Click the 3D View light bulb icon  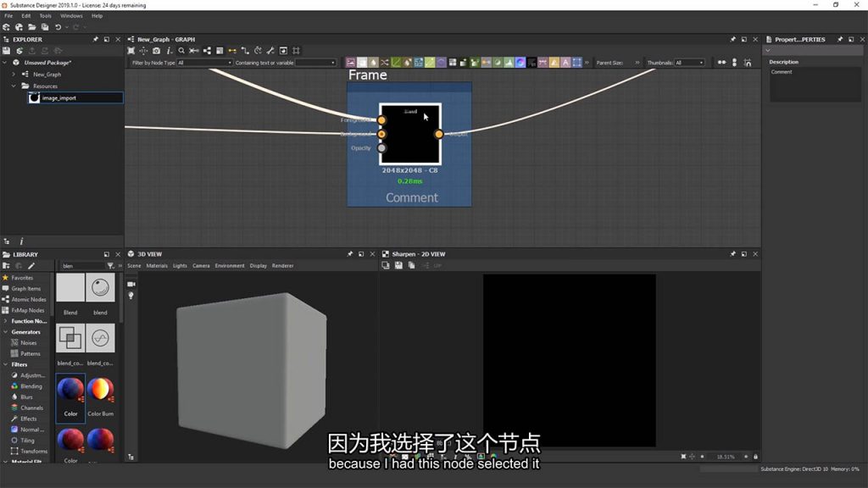pyautogui.click(x=131, y=296)
